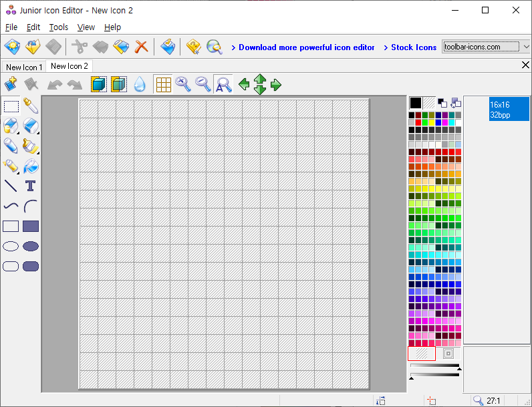Select the arc drawing tool
The height and width of the screenshot is (407, 532).
tap(31, 206)
